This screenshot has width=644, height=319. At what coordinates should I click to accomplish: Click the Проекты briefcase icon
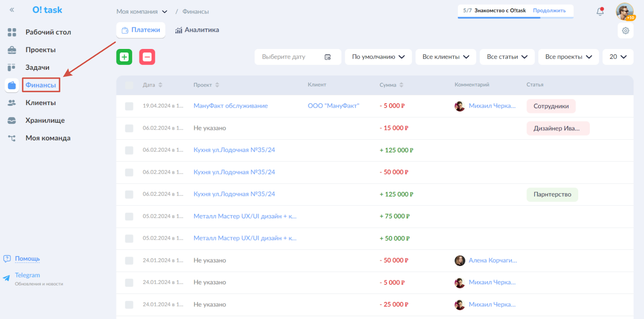pyautogui.click(x=12, y=50)
